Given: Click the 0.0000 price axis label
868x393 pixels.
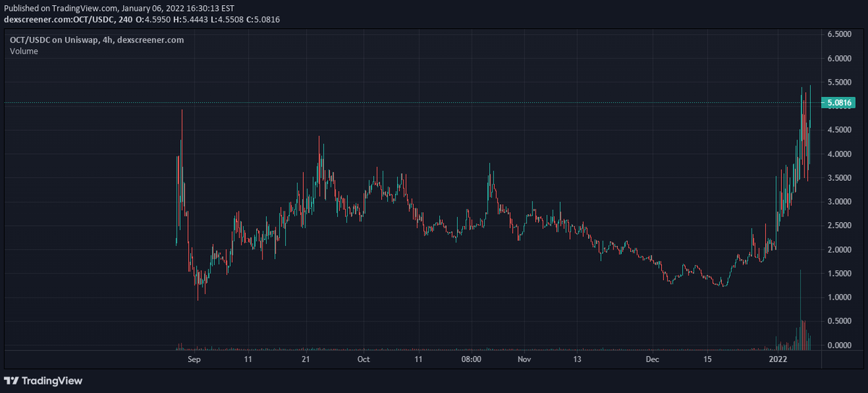Looking at the screenshot, I should pyautogui.click(x=839, y=345).
